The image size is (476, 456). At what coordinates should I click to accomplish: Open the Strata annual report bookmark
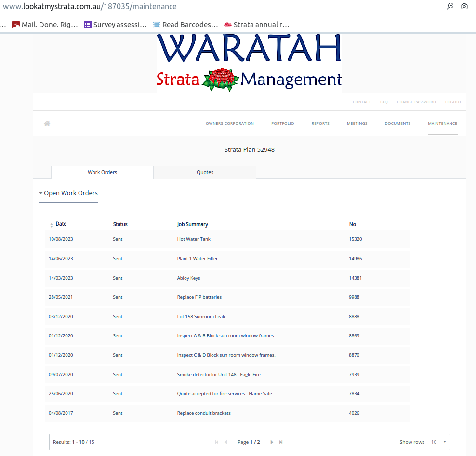[256, 25]
